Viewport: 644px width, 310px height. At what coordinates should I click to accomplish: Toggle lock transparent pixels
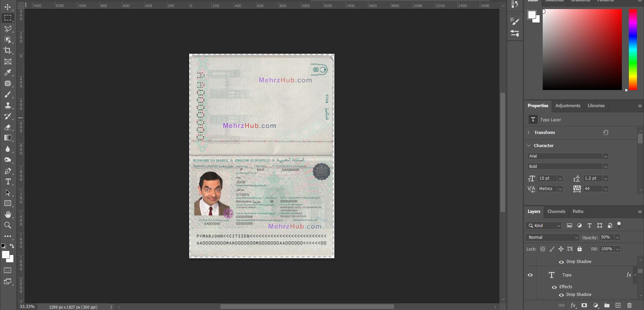click(x=543, y=249)
